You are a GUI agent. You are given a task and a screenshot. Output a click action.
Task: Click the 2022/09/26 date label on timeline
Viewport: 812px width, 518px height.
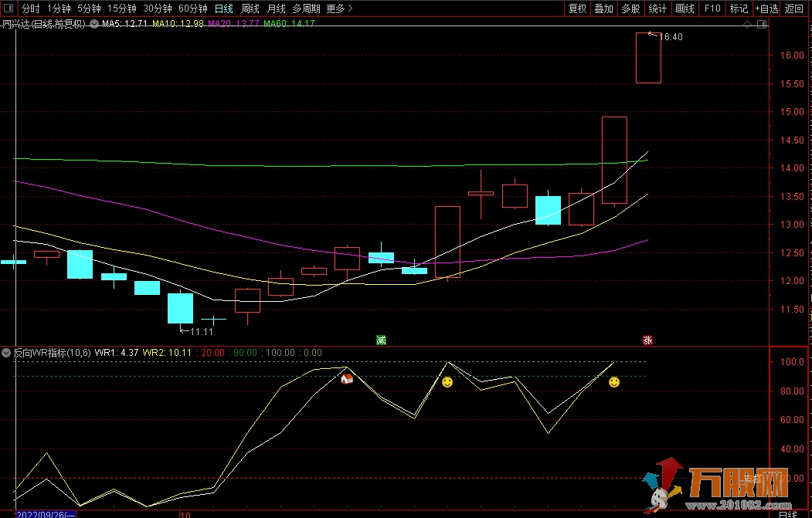click(x=46, y=513)
